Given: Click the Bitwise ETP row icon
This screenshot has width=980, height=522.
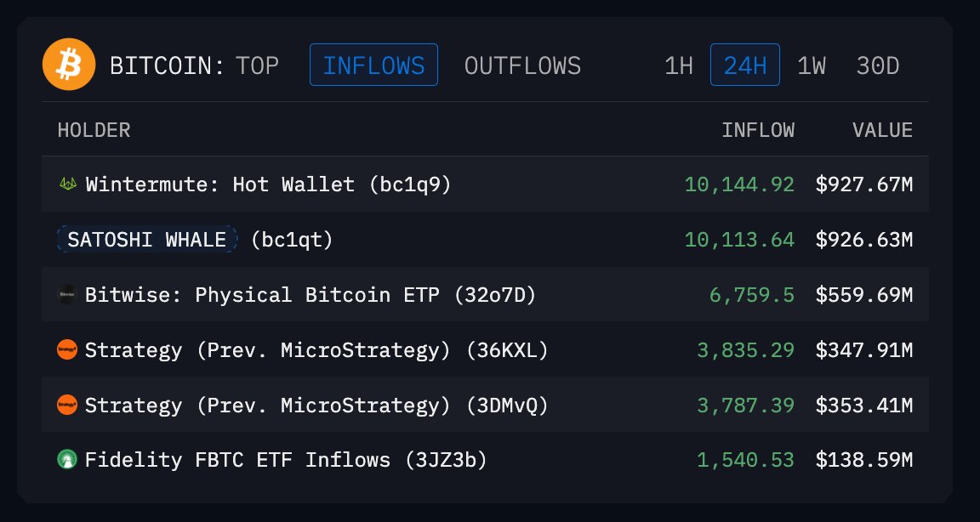Looking at the screenshot, I should pos(68,294).
